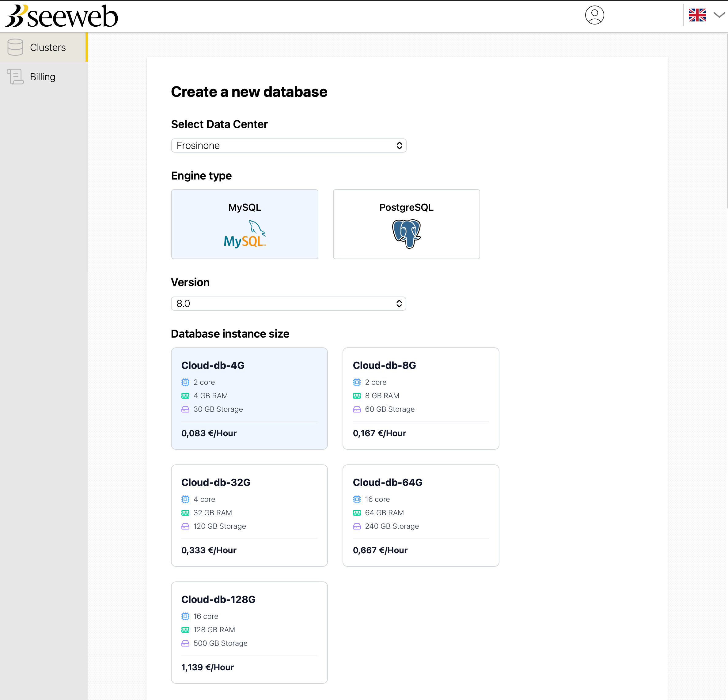Expand the language selector chevron
This screenshot has height=700, width=728.
click(719, 15)
